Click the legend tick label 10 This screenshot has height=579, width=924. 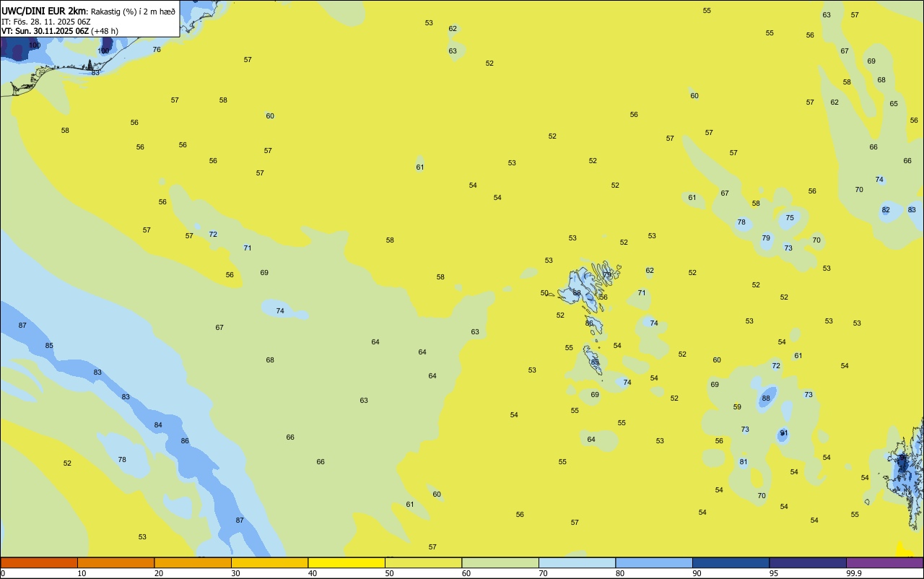[82, 573]
